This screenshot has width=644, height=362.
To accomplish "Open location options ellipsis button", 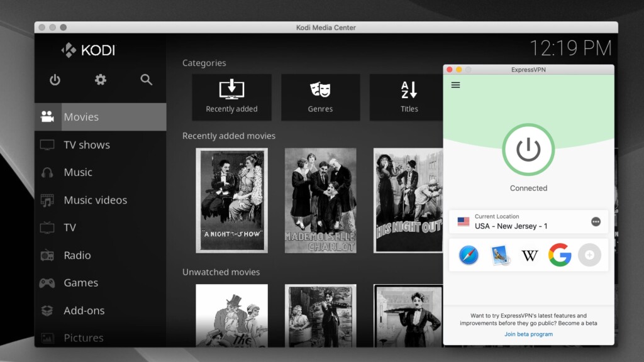I will (596, 222).
